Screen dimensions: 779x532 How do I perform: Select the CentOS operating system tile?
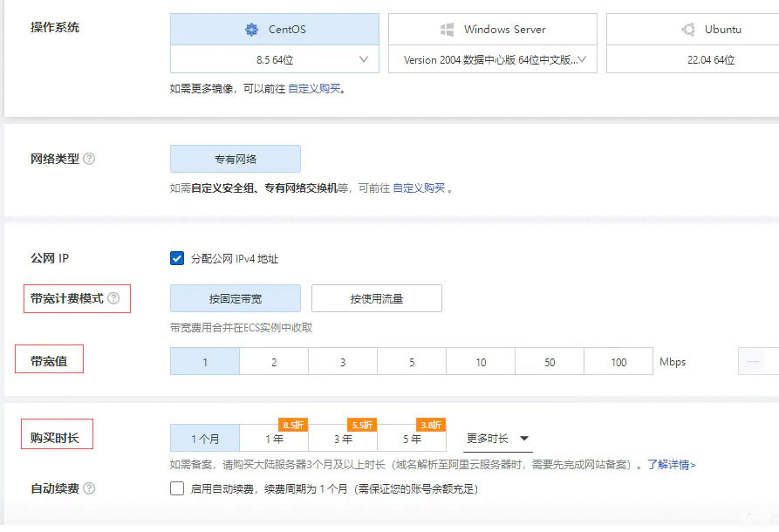click(x=274, y=30)
